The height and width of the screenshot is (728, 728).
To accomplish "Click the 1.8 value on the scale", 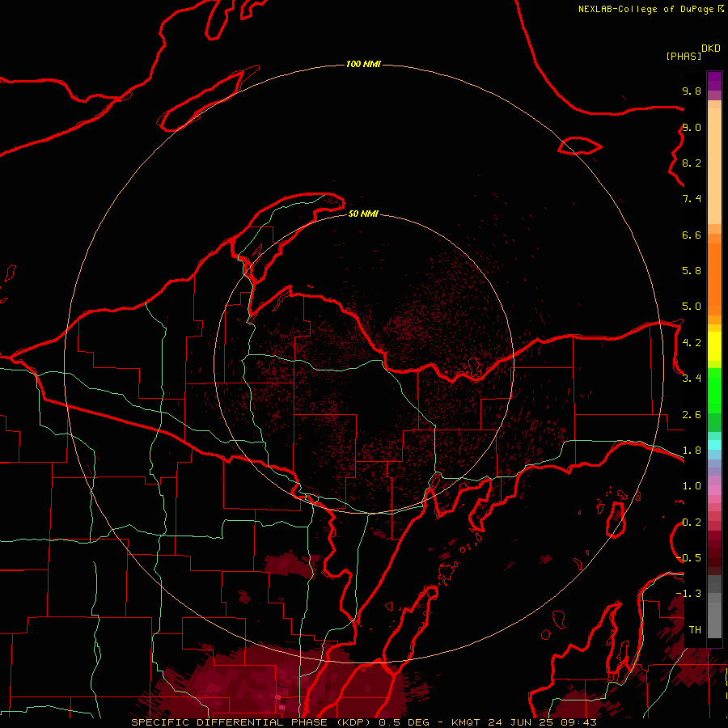I will pyautogui.click(x=692, y=451).
